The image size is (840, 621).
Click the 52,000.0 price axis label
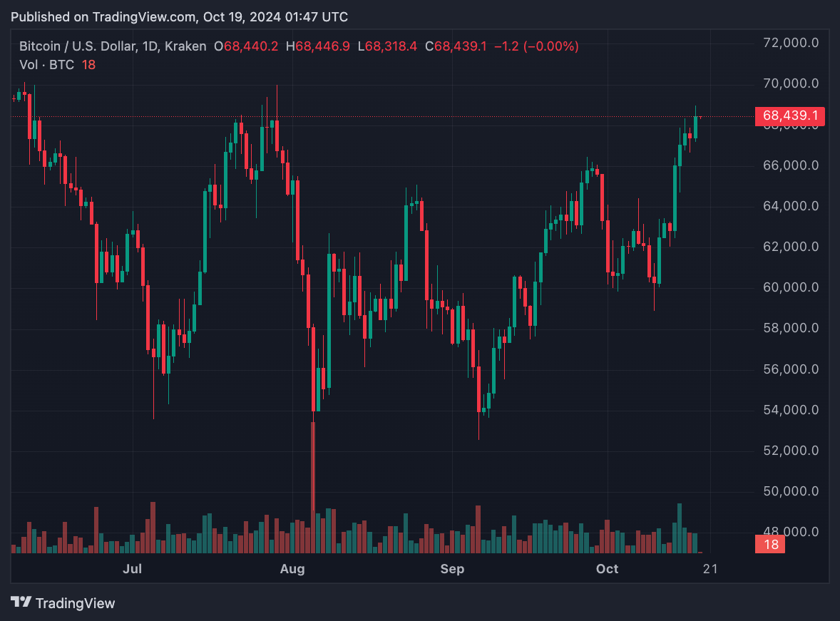(x=791, y=451)
